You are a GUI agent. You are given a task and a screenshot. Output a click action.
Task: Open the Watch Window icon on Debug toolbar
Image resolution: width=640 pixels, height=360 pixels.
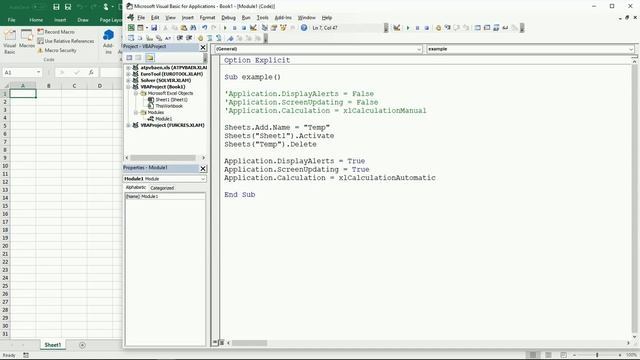(496, 28)
